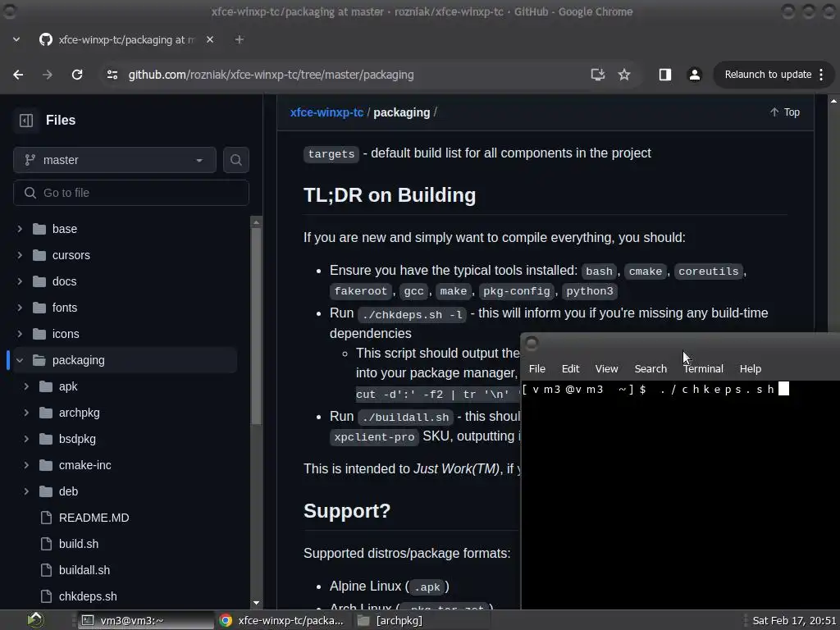This screenshot has height=630, width=840.
Task: Open chkdeps.sh in file tree
Action: click(88, 596)
